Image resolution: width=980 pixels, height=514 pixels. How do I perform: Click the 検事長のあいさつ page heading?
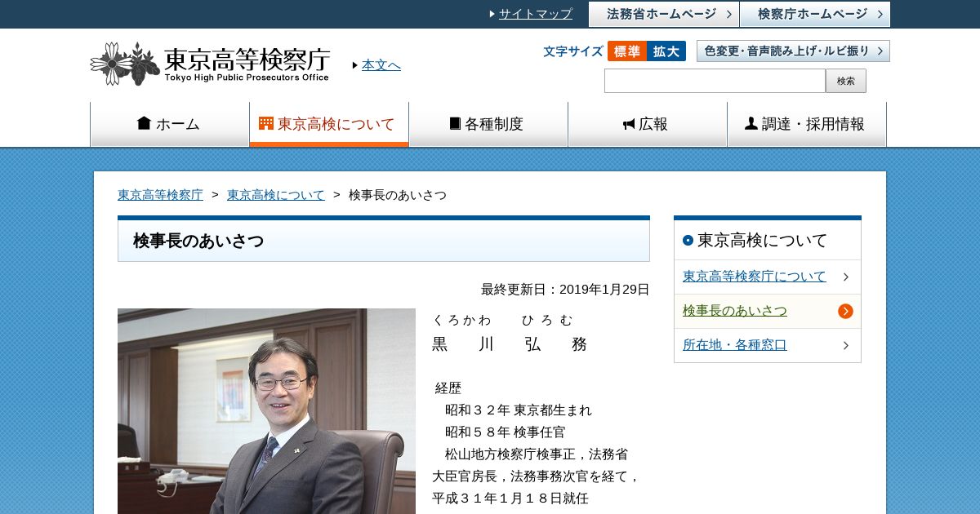coord(198,241)
